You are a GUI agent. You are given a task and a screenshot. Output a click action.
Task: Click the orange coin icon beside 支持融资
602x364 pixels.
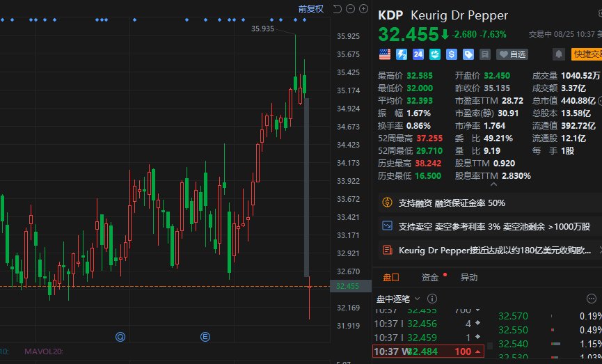tap(387, 203)
